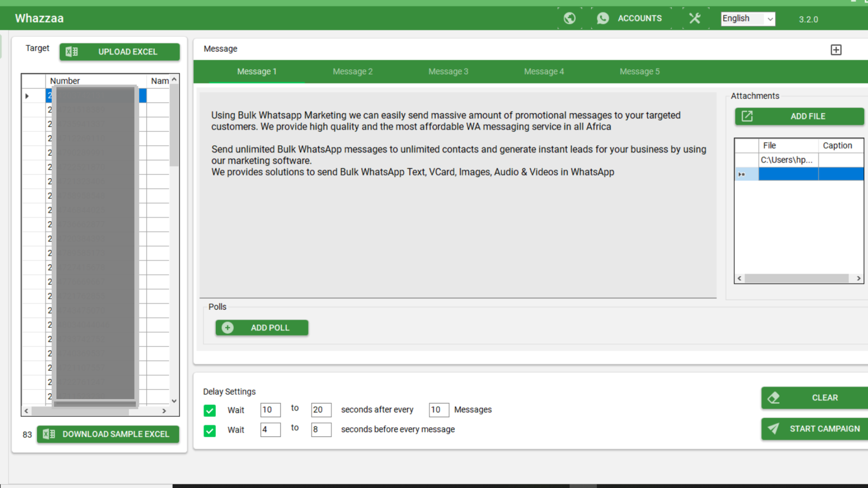This screenshot has height=488, width=868.
Task: Click the plus circle icon on ADD POLL
Action: (227, 328)
